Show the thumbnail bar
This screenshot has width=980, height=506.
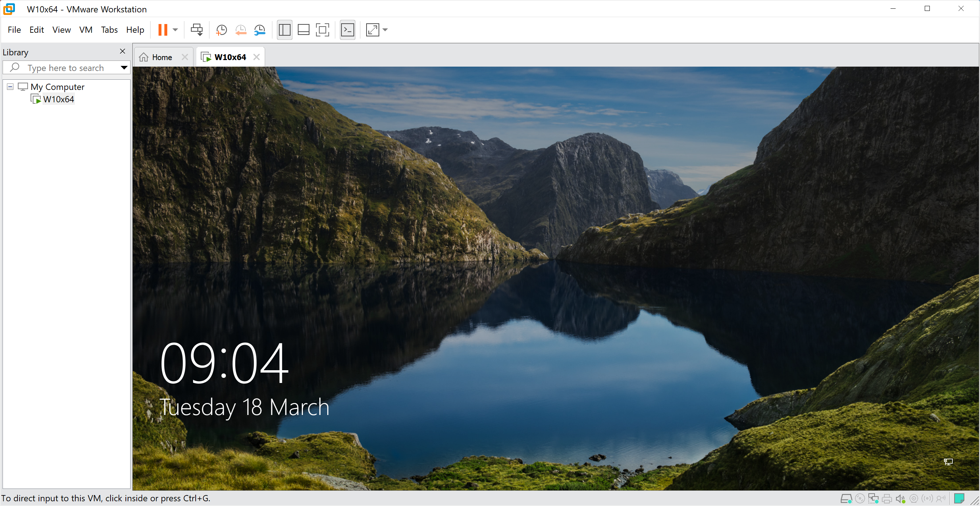(x=304, y=30)
